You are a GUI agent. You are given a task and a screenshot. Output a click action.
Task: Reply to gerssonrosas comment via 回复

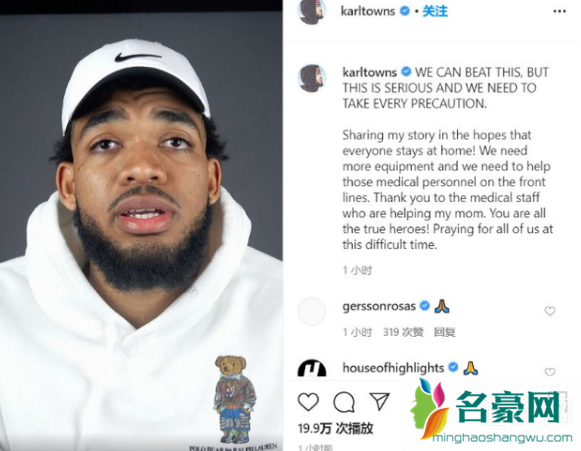coord(445,332)
